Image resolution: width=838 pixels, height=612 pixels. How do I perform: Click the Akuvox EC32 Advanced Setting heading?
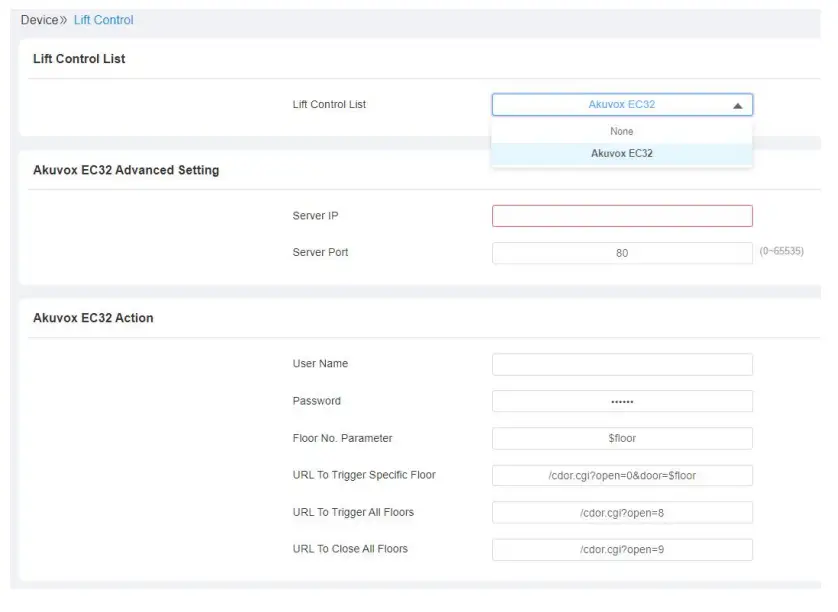pyautogui.click(x=126, y=170)
